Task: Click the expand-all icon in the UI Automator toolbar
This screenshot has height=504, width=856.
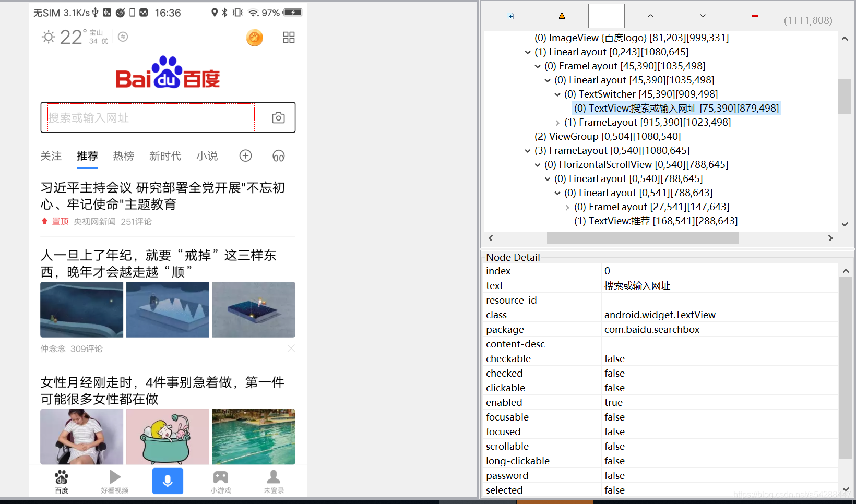Action: 510,16
